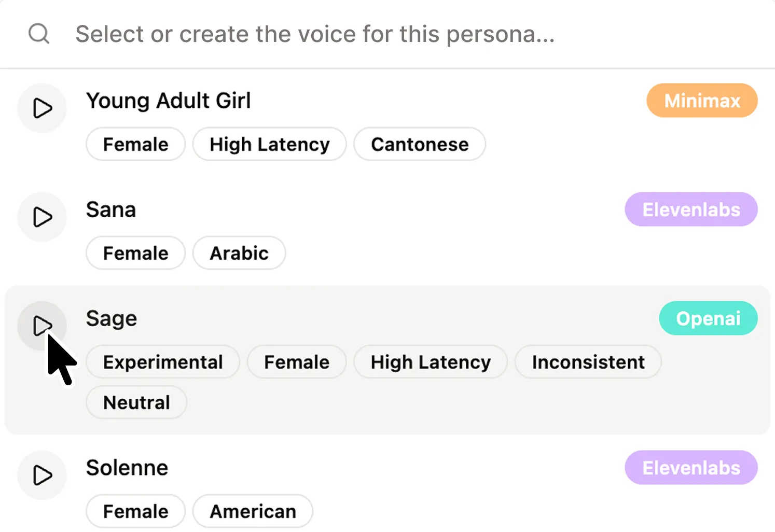Select the Cantonese tag filter
775x532 pixels.
tap(419, 144)
